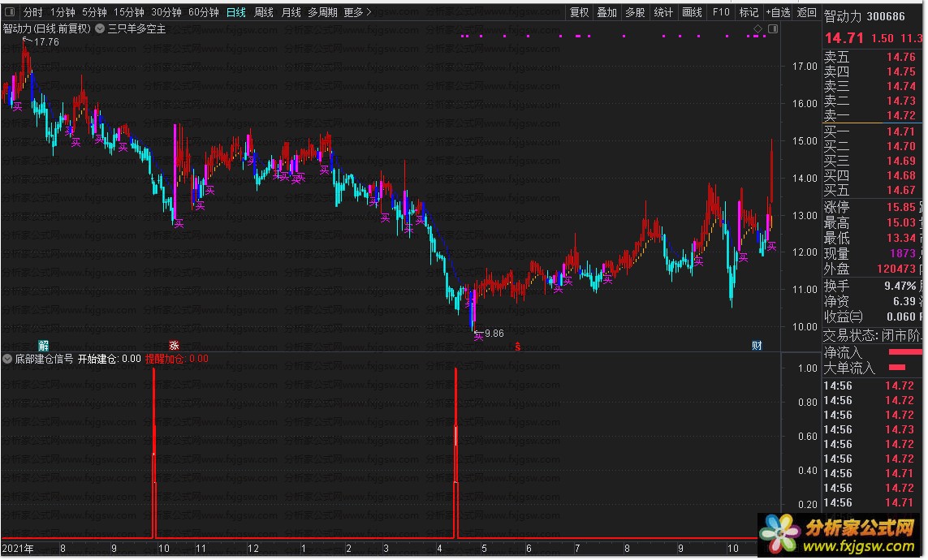The image size is (928, 560).
Task: Click the 卖一 price 14.72
Action: click(900, 115)
